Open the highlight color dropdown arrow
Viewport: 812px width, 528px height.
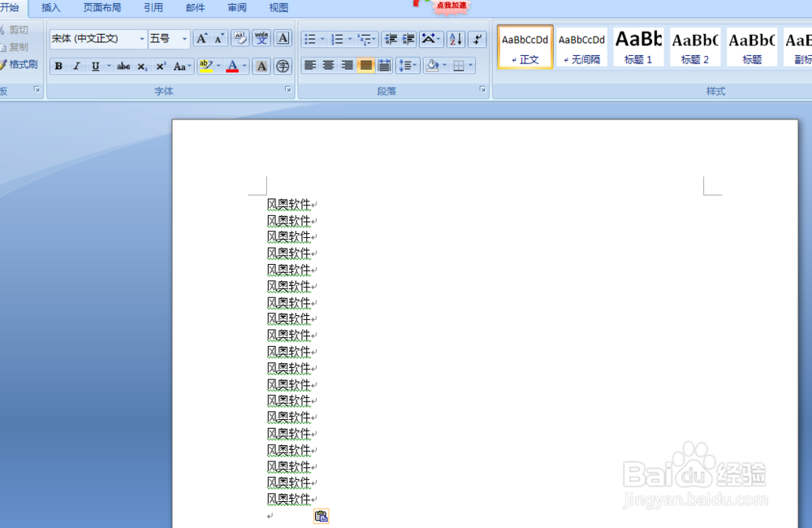218,66
